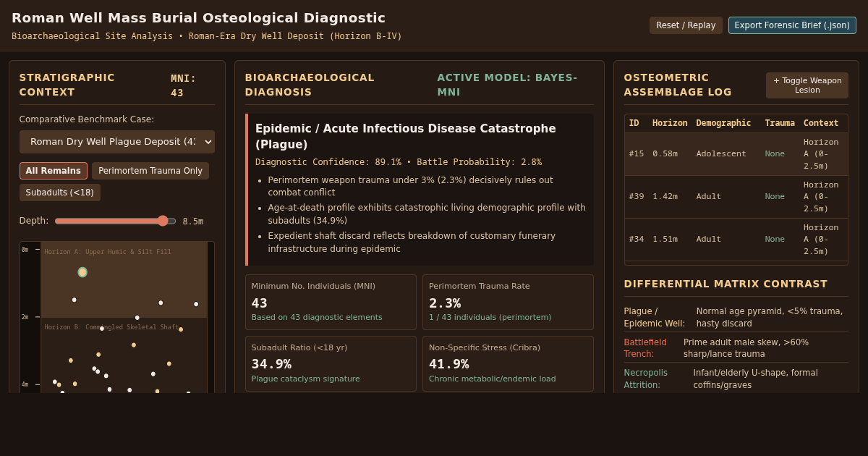868x456 pixels.
Task: Click the ID column header
Action: [x=634, y=123]
